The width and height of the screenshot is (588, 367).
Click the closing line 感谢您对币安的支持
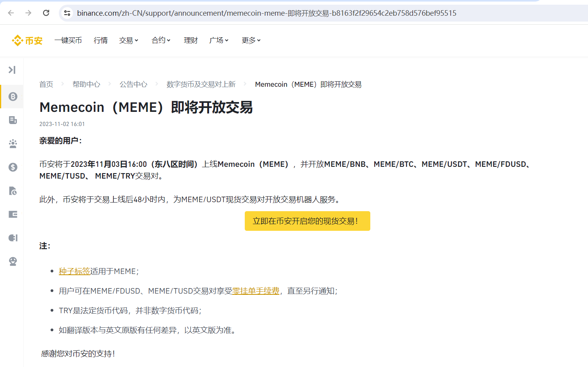pyautogui.click(x=78, y=354)
